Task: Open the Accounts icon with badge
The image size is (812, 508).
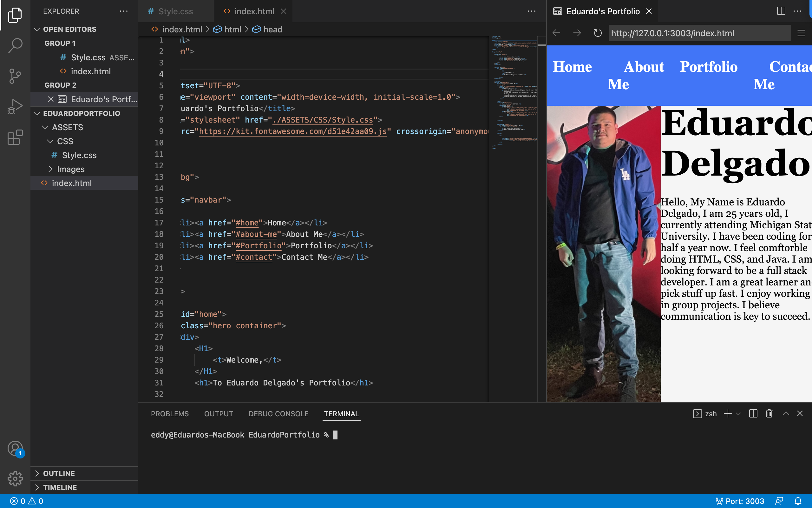Action: [x=16, y=449]
